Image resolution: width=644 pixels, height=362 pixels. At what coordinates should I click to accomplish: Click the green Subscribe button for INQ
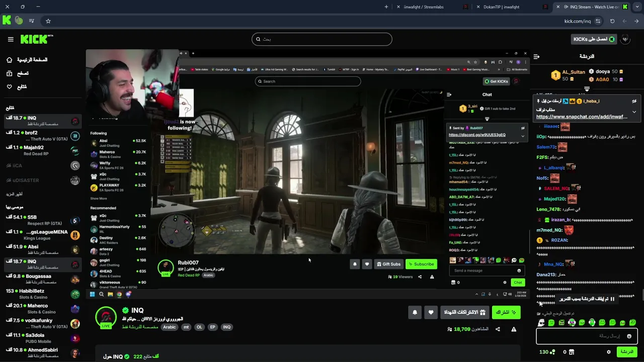pyautogui.click(x=506, y=312)
